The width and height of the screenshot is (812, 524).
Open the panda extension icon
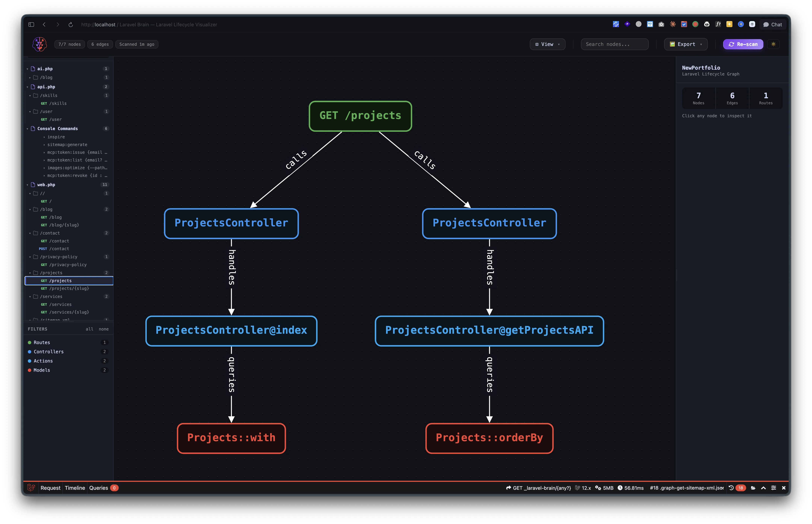click(707, 24)
